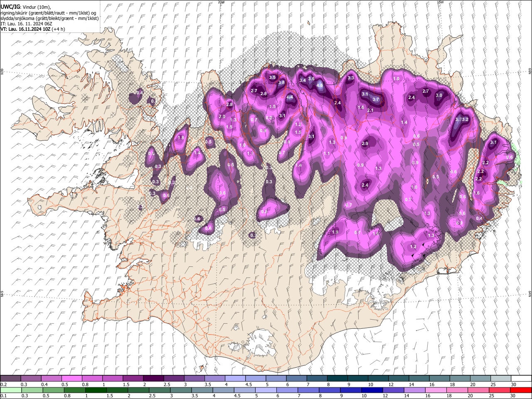Click the 'IT: Lau. 16. 11. 2024 06Z' line
Screen dimensions: 532x399
(26, 24)
